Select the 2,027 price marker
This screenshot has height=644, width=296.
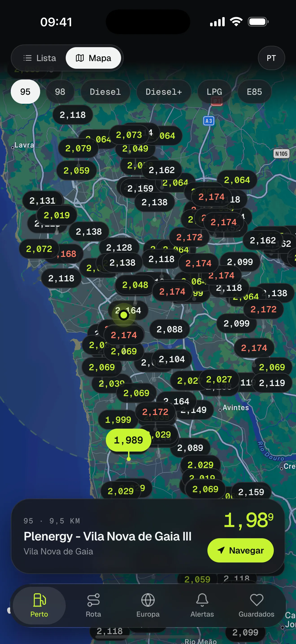(x=219, y=379)
